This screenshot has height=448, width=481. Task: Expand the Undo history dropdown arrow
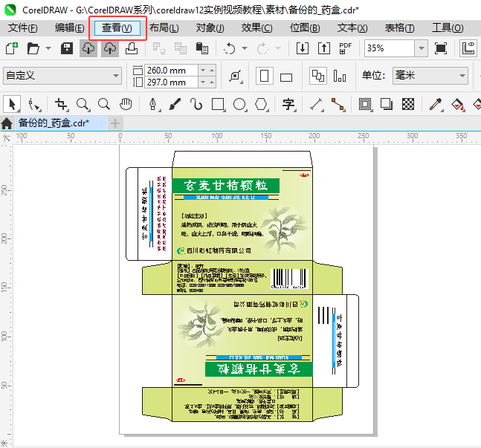245,48
